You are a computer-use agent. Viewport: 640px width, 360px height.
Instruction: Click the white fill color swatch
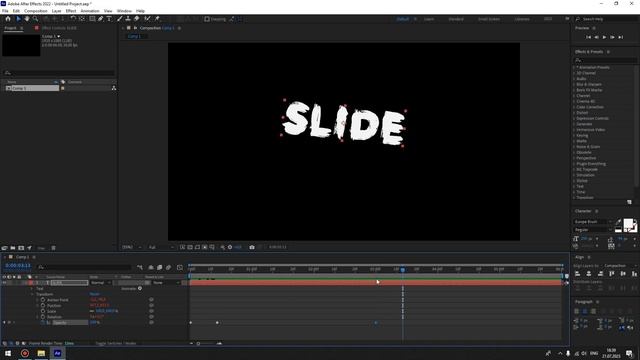tap(629, 224)
